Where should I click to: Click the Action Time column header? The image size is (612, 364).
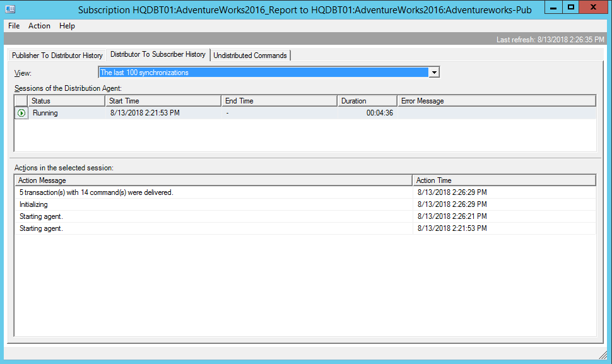503,180
